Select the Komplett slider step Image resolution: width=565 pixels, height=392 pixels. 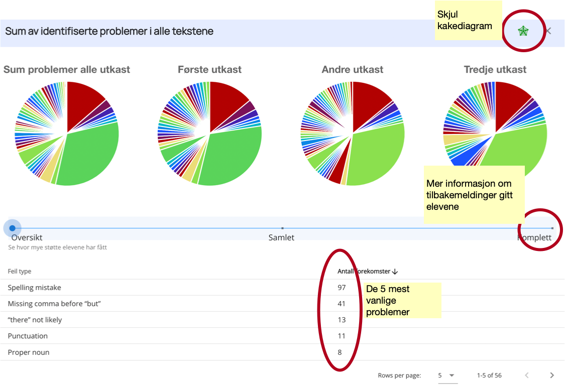[552, 228]
